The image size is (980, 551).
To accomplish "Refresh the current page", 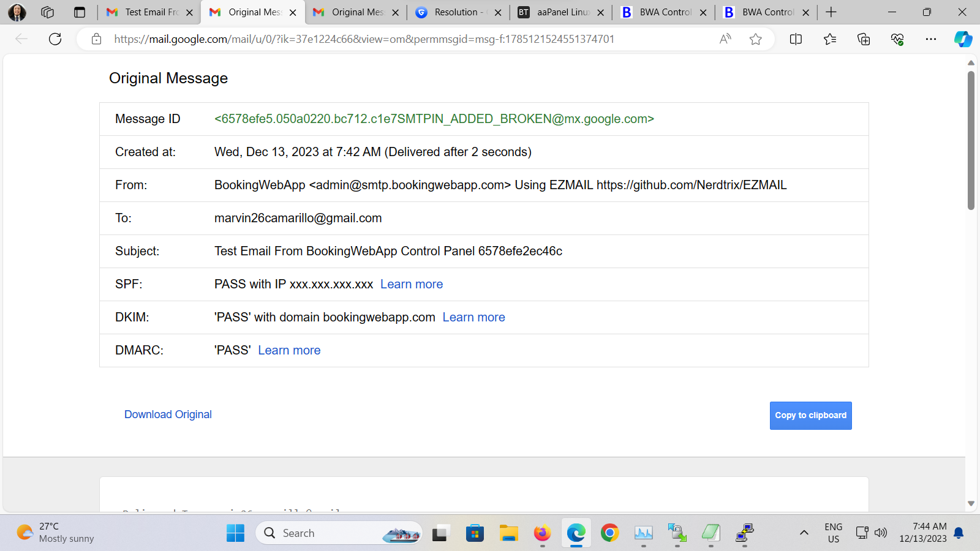I will click(55, 39).
